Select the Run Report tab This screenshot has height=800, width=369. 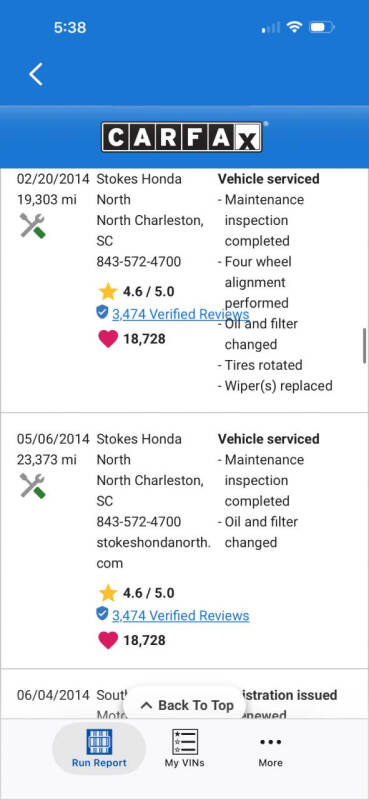point(99,748)
